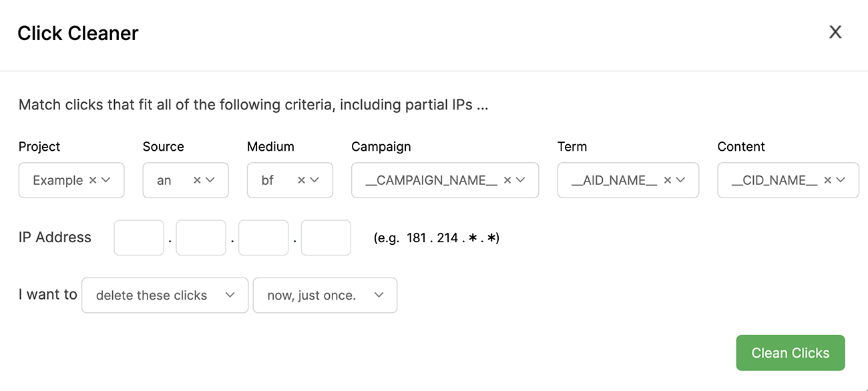Remove the Content __CID_NAME__ selection
The height and width of the screenshot is (391, 868).
(x=828, y=180)
